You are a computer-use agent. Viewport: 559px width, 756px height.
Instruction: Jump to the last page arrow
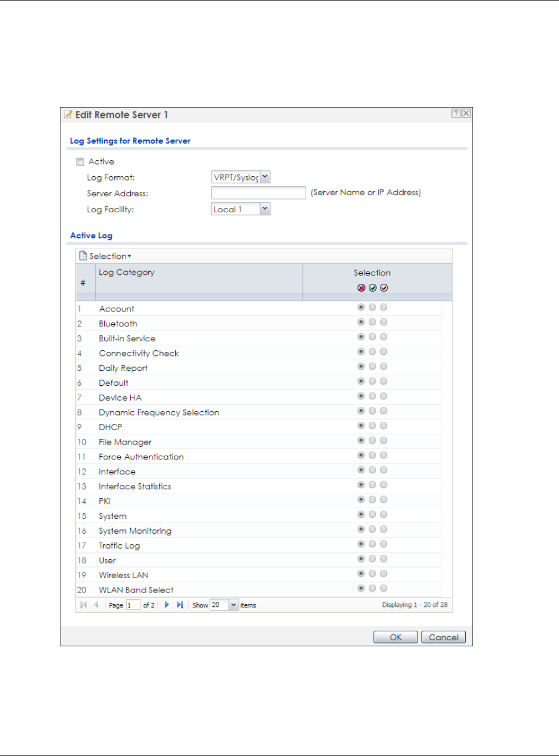pyautogui.click(x=180, y=605)
